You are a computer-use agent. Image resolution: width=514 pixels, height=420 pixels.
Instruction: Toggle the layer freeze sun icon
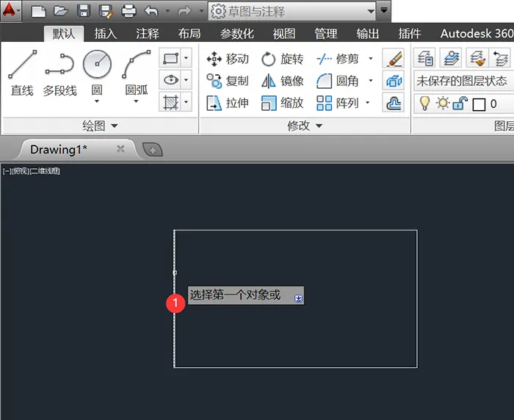point(443,104)
